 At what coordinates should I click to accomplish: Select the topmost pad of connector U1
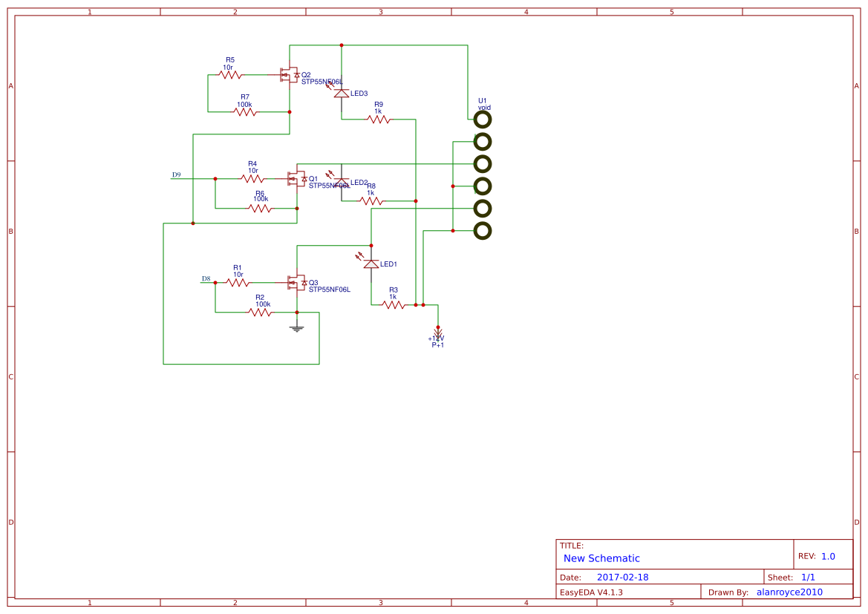483,119
